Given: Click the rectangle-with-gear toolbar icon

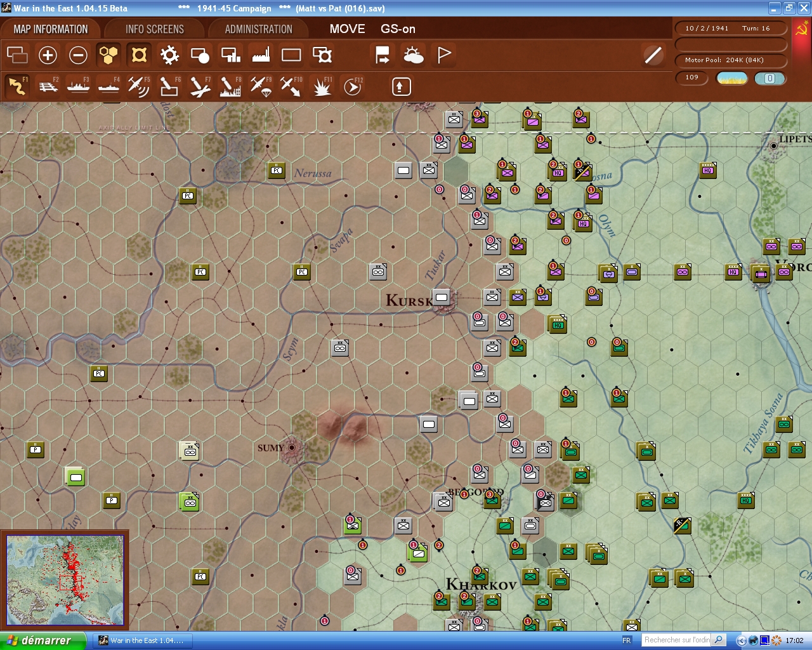Looking at the screenshot, I should (322, 55).
